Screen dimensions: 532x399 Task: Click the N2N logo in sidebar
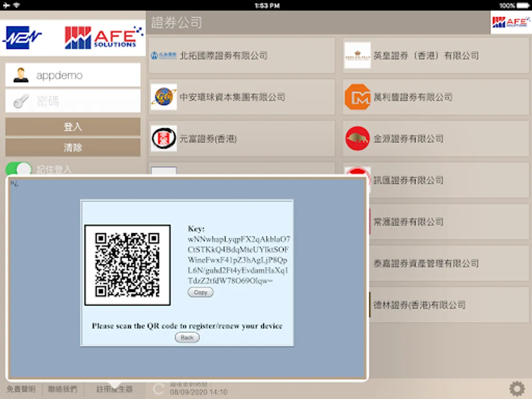(x=22, y=37)
